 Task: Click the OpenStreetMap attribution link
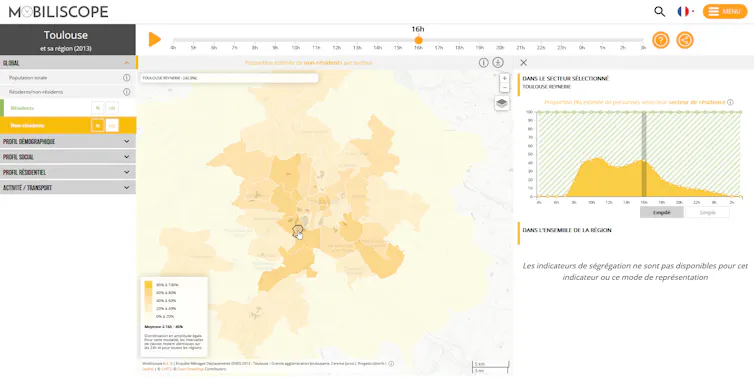[x=190, y=369]
